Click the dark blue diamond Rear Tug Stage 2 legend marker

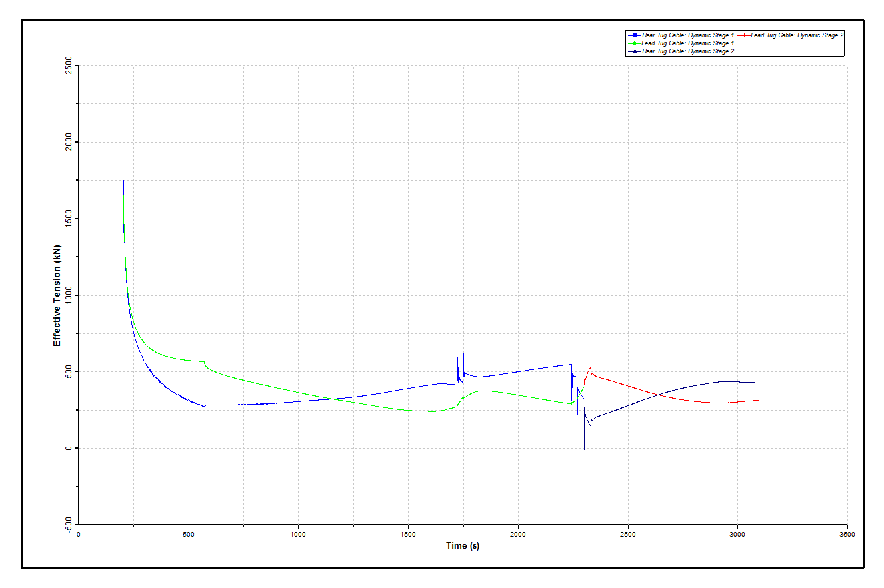click(634, 51)
